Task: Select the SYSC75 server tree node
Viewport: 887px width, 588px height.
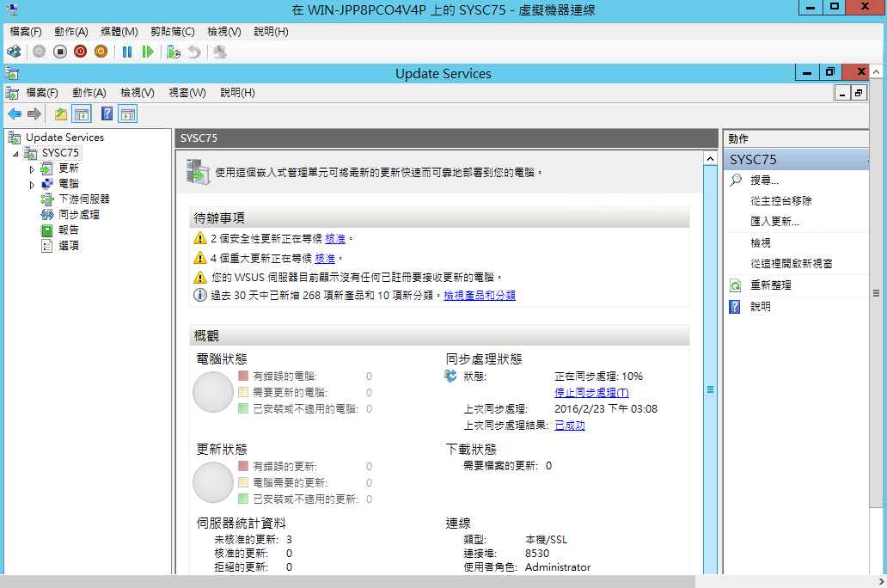Action: tap(60, 153)
